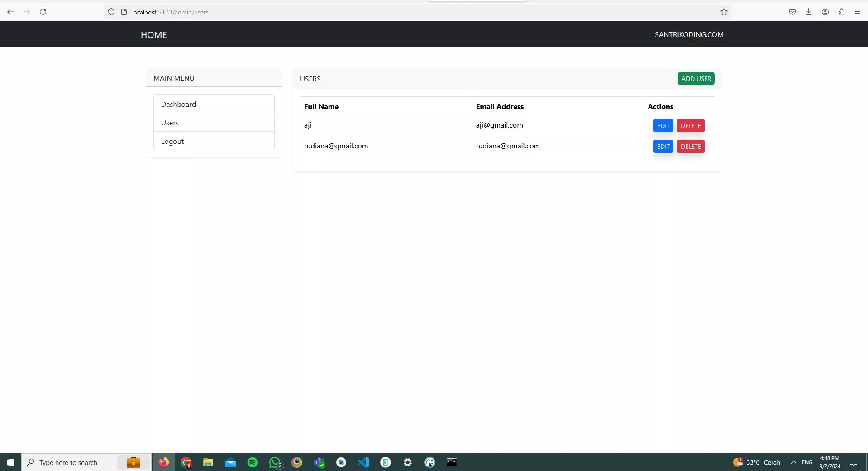Screen dimensions: 868x471
Task: Open Microsoft Teams from the taskbar
Action: pos(319,462)
